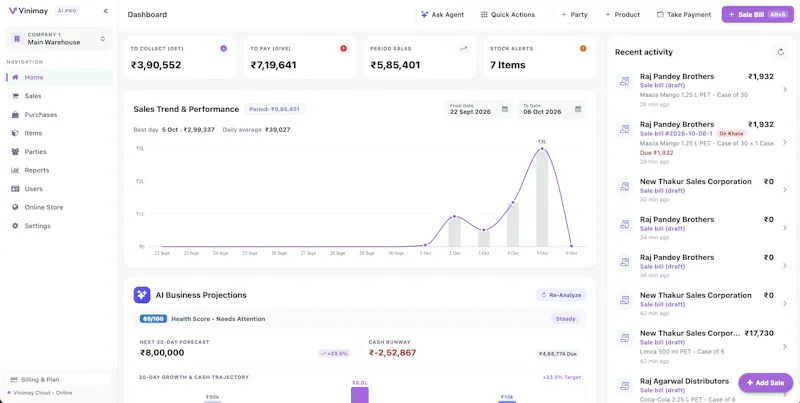Click the Online Store globe icon
800x403 pixels.
pos(15,208)
